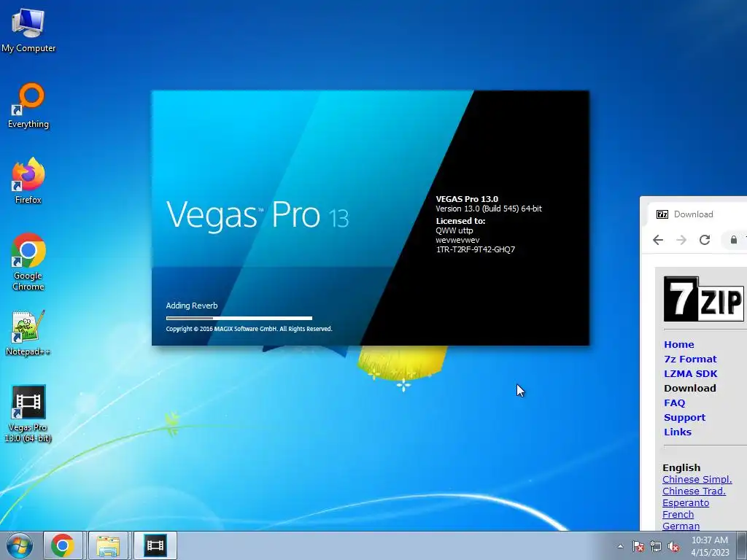Click the 7-Zip logo image
The width and height of the screenshot is (747, 560).
(704, 298)
